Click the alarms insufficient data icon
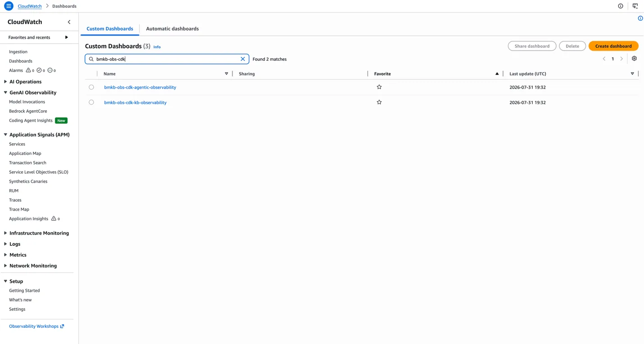This screenshot has width=644, height=344. click(50, 70)
